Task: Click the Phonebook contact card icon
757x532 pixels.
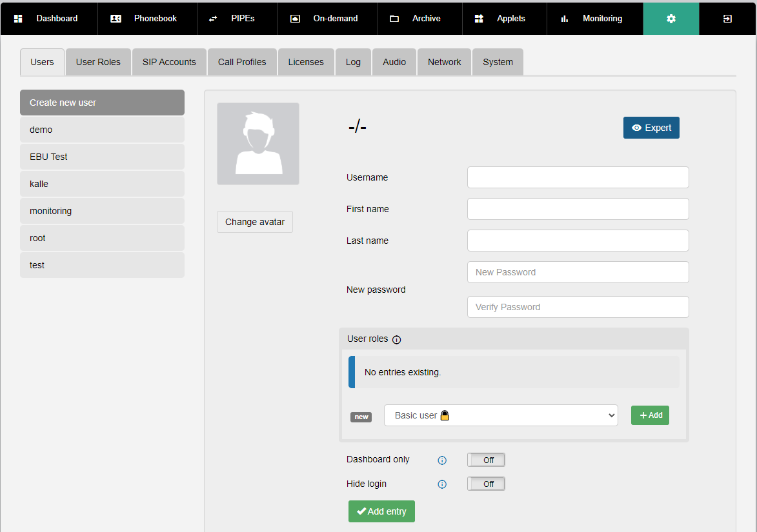Action: pyautogui.click(x=116, y=19)
